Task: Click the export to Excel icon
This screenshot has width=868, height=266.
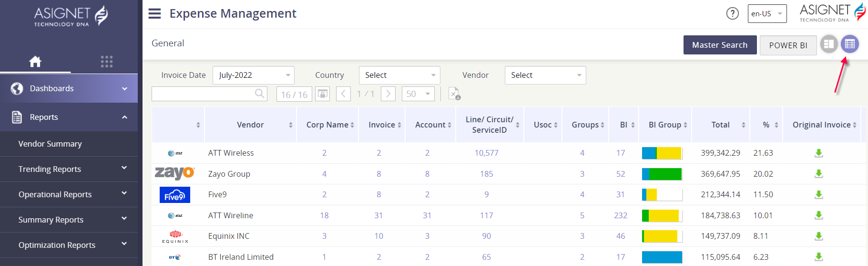Action: 454,94
